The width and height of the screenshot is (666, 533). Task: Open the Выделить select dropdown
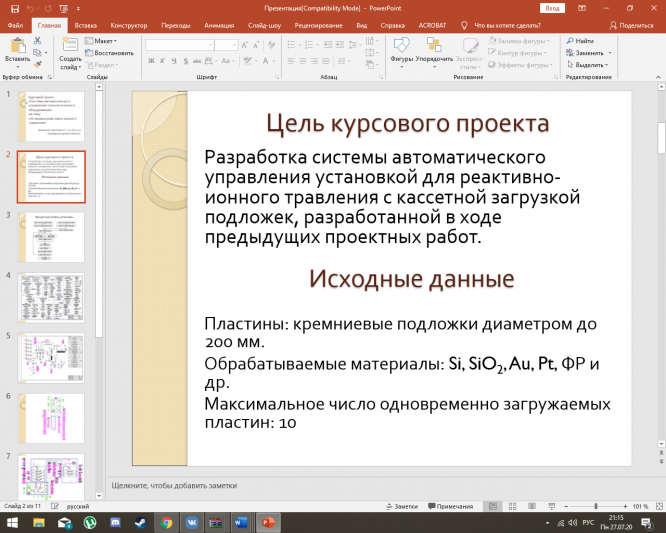coord(590,65)
